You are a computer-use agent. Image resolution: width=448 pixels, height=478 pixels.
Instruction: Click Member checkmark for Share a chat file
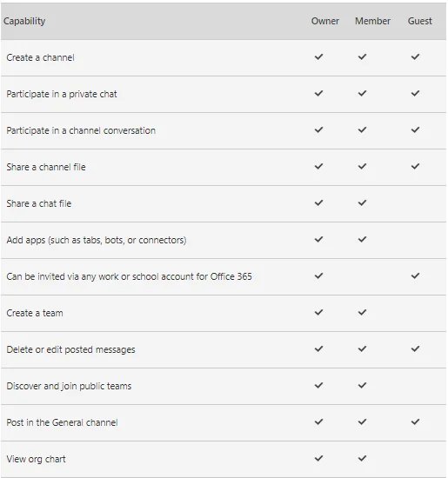(362, 202)
